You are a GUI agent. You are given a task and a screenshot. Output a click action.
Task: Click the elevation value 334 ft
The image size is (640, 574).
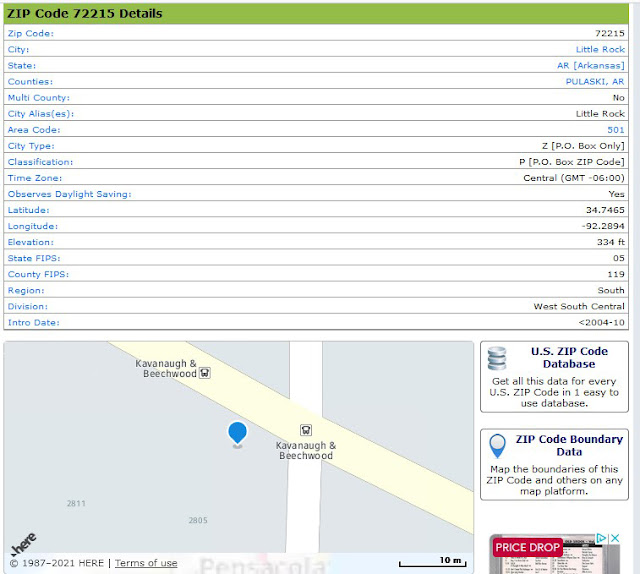(611, 242)
